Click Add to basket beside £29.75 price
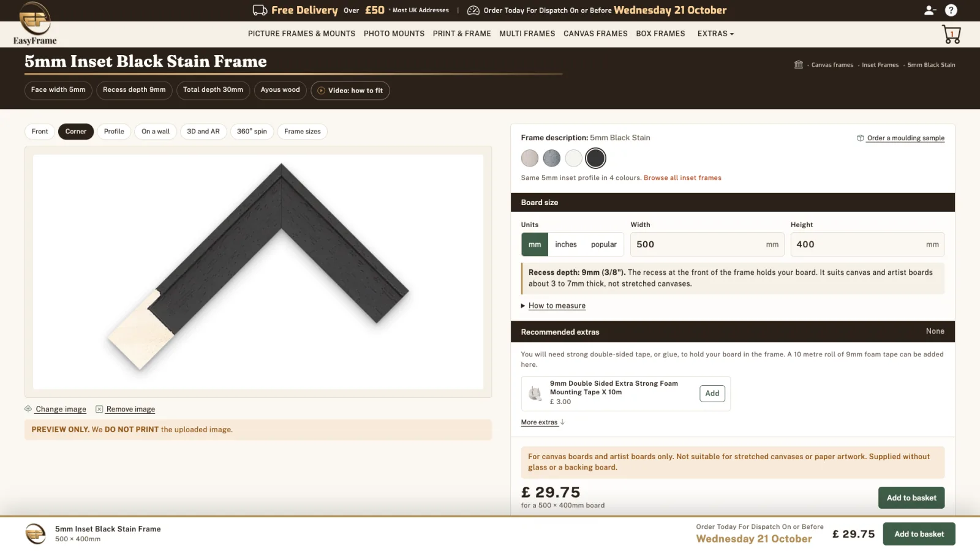The width and height of the screenshot is (980, 551). coord(911,498)
